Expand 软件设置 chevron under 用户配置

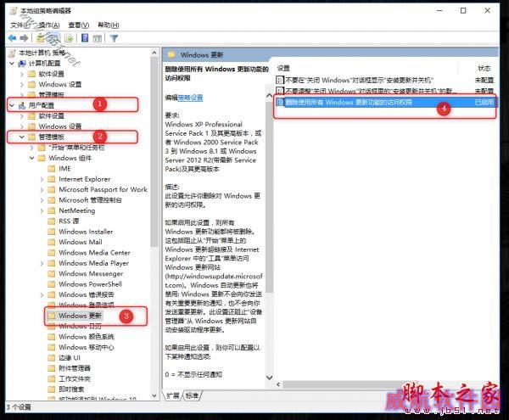22,116
